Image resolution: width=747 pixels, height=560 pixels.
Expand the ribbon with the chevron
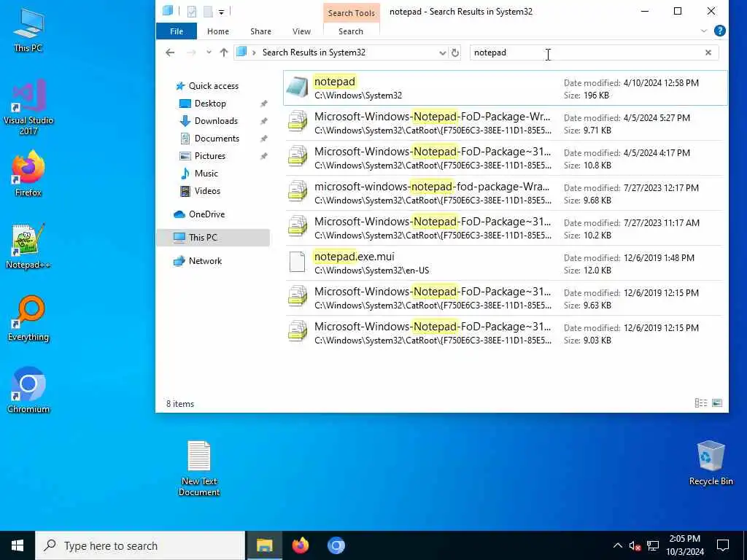pyautogui.click(x=704, y=31)
